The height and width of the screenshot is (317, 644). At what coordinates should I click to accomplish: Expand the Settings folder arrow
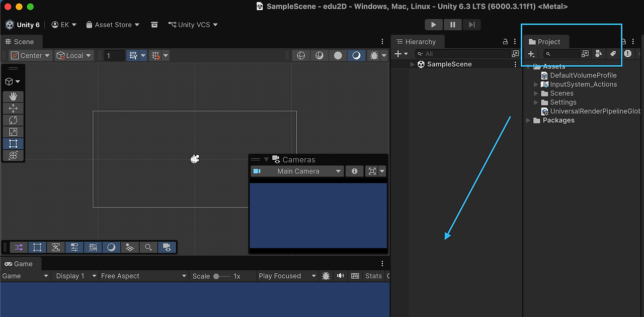(x=536, y=102)
